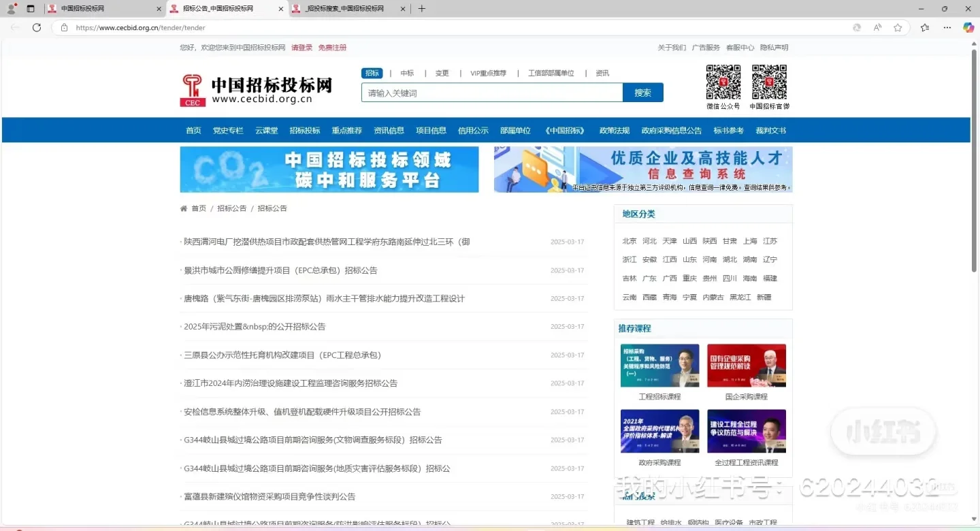Click the 搜索 search button
Screen dimensions: 980x531
tap(642, 92)
